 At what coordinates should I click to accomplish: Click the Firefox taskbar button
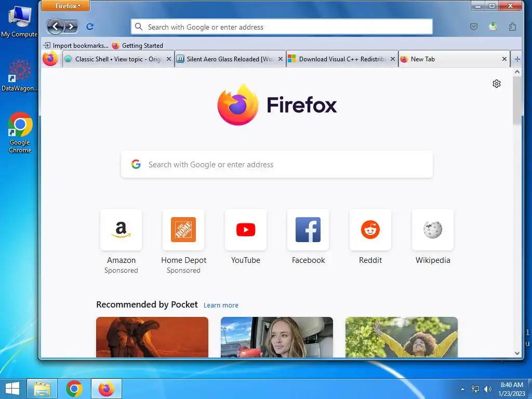click(106, 389)
